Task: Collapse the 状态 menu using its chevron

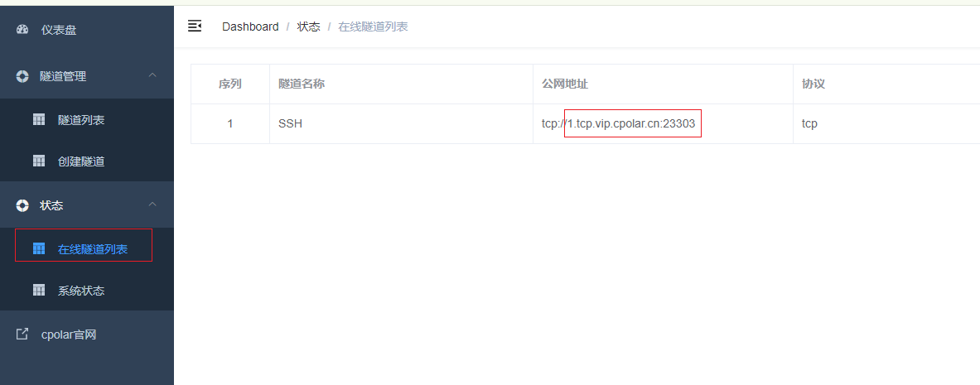Action: click(x=152, y=205)
